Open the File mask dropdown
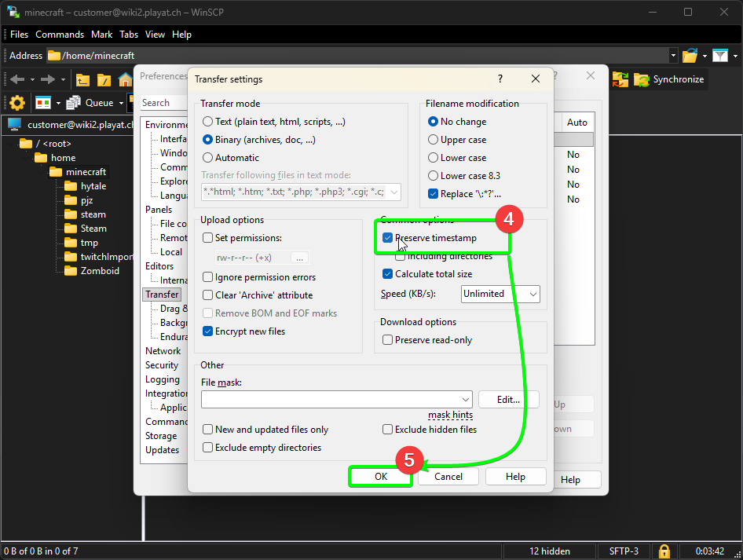 (466, 399)
